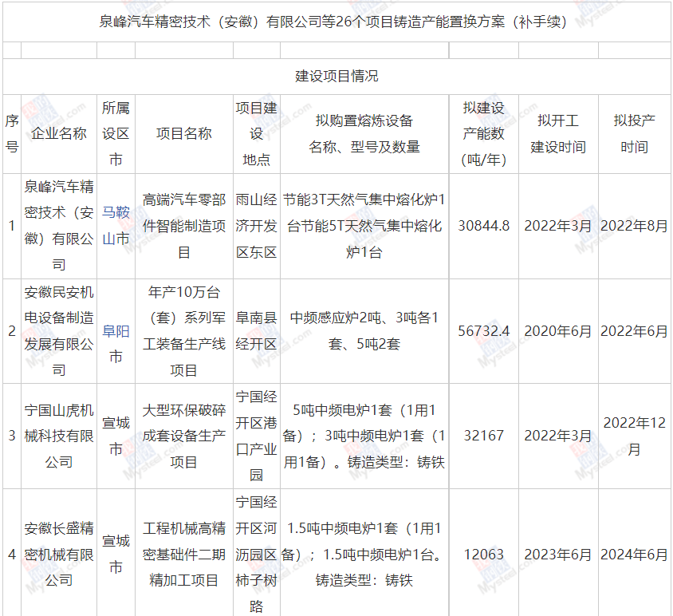Open the 阜阳 link in row 2

tap(116, 331)
